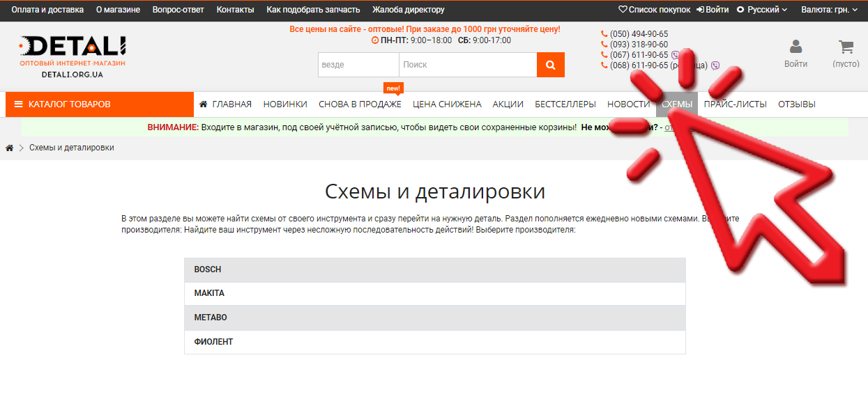The width and height of the screenshot is (868, 399).
Task: Click into the Поиск search field
Action: tap(467, 65)
